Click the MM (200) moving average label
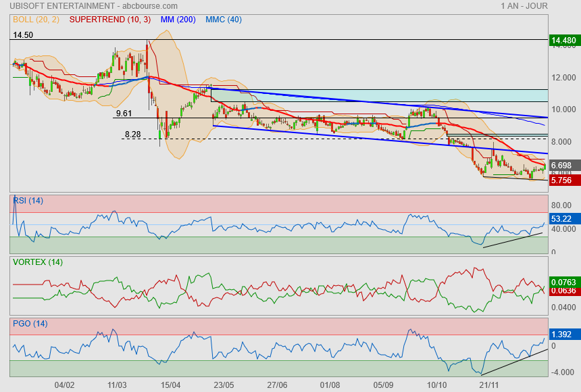 pyautogui.click(x=178, y=20)
